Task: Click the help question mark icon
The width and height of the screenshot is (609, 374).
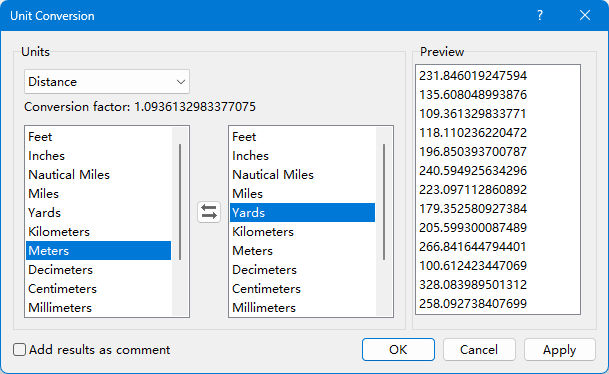Action: pyautogui.click(x=540, y=16)
